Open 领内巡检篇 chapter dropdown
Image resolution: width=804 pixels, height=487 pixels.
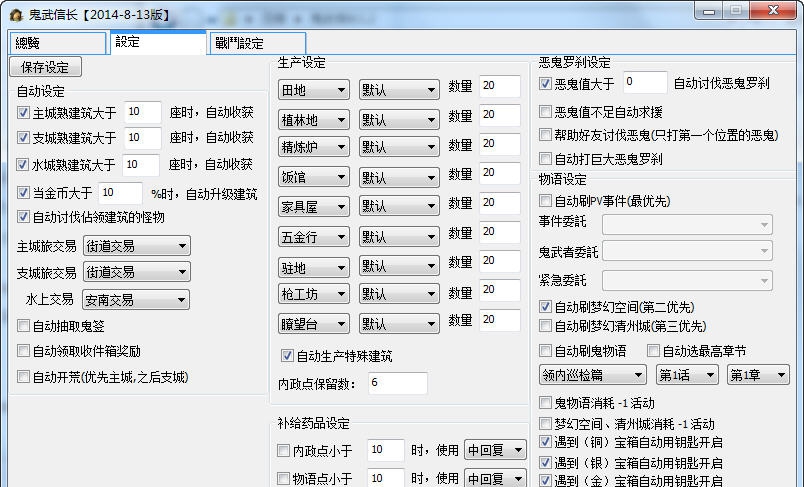pyautogui.click(x=592, y=375)
